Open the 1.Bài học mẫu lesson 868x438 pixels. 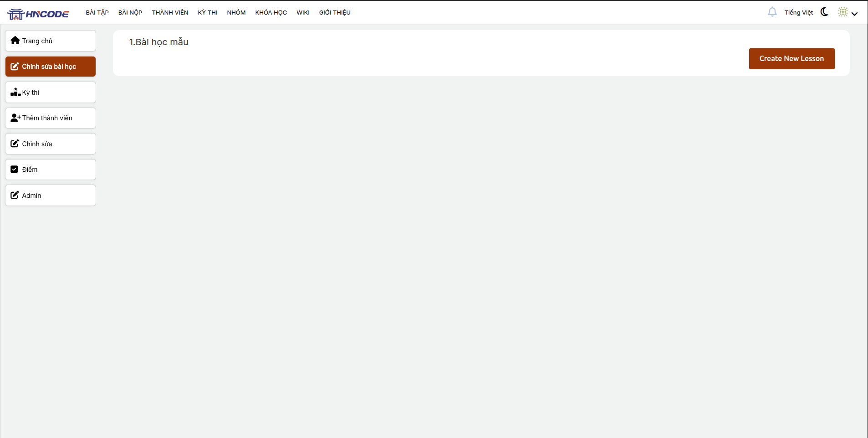(x=158, y=42)
